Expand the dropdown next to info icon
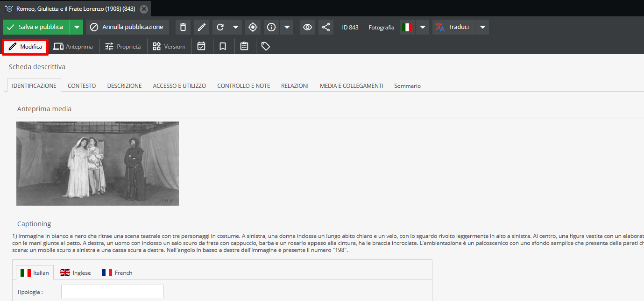Screen dimensions: 644x301 coord(287,27)
